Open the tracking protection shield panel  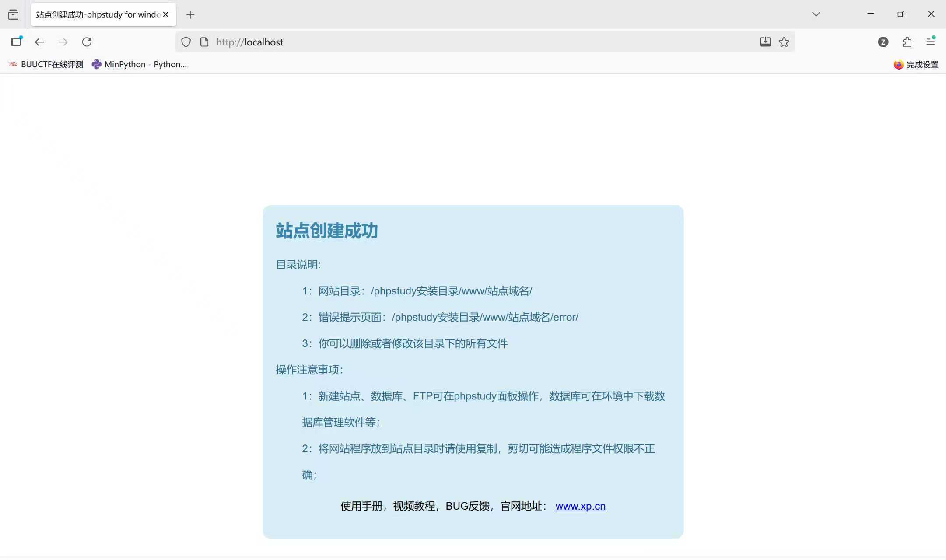(x=186, y=42)
